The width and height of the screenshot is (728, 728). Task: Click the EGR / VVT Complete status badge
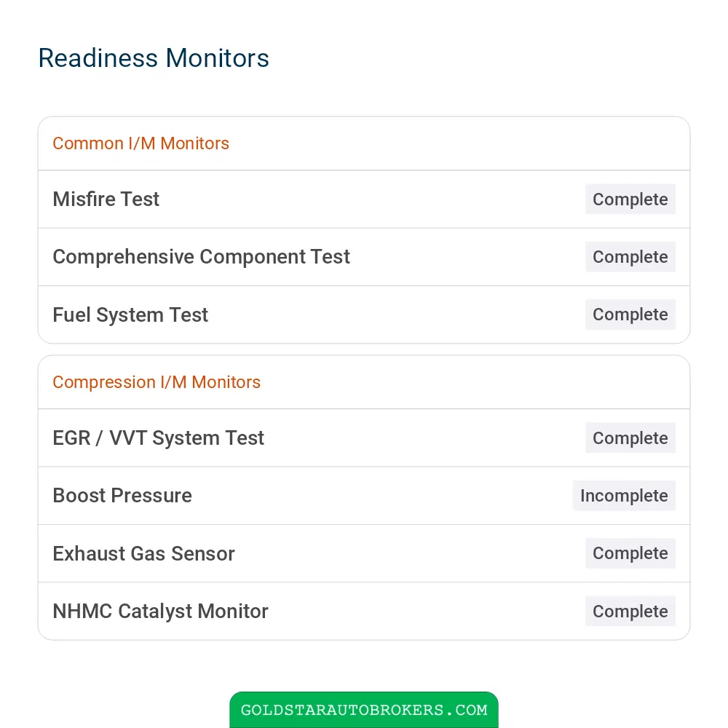[x=630, y=438]
